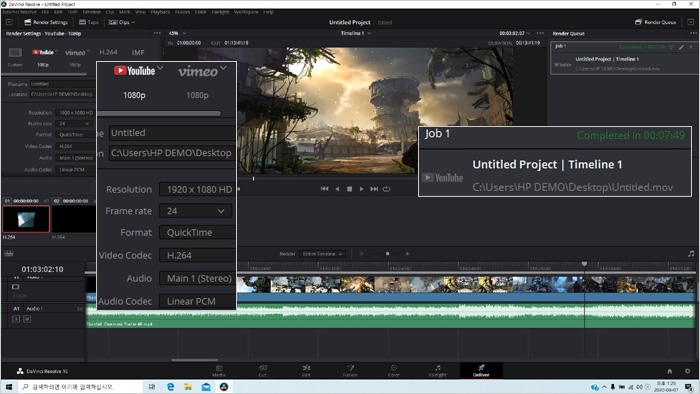This screenshot has width=700, height=394.
Task: Jump to first frame in viewer
Action: click(x=325, y=189)
